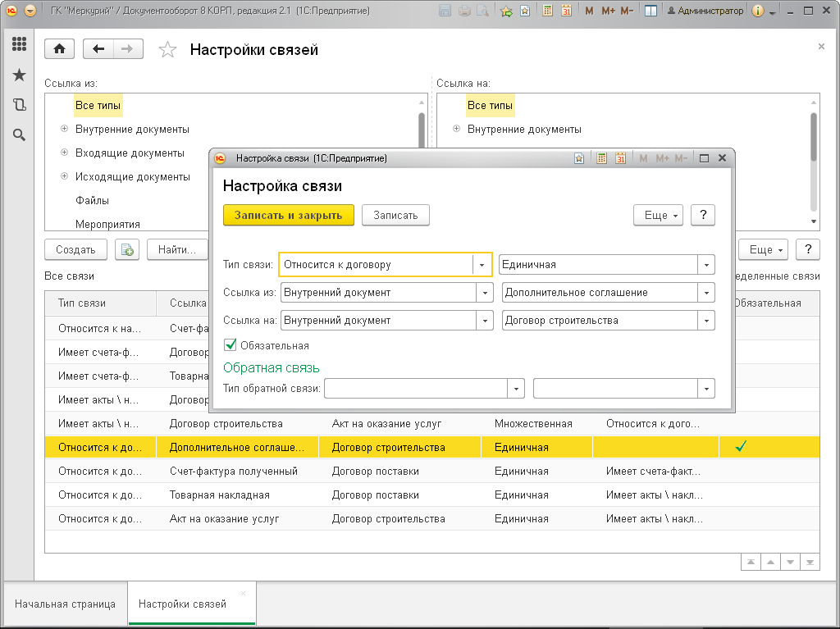Open History icon in left sidebar
The image size is (840, 629).
[x=20, y=104]
